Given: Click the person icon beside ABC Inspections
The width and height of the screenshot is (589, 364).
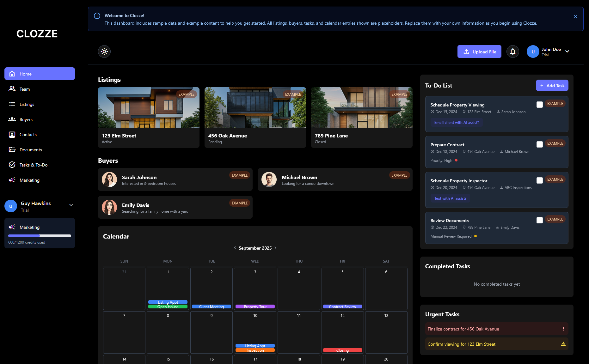Looking at the screenshot, I should 501,188.
